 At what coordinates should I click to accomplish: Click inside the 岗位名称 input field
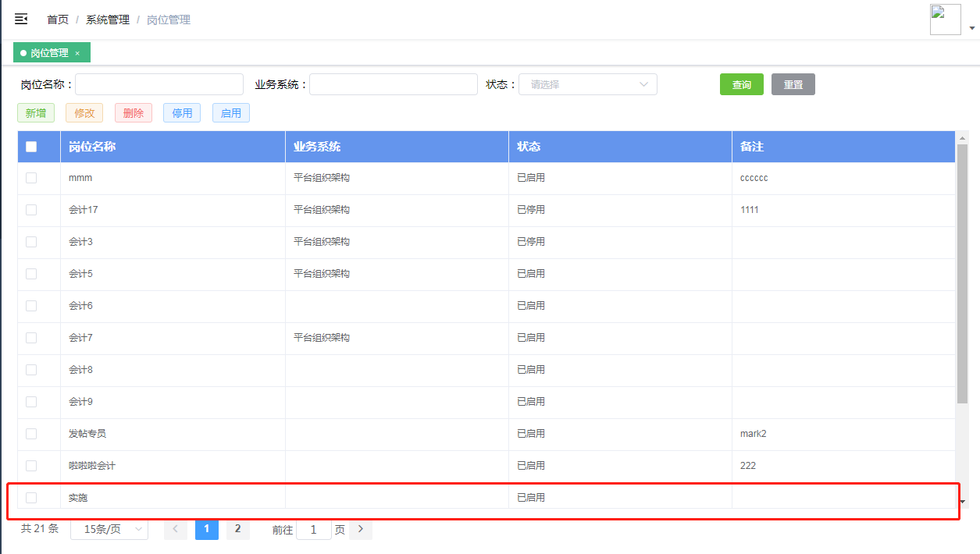click(x=159, y=83)
